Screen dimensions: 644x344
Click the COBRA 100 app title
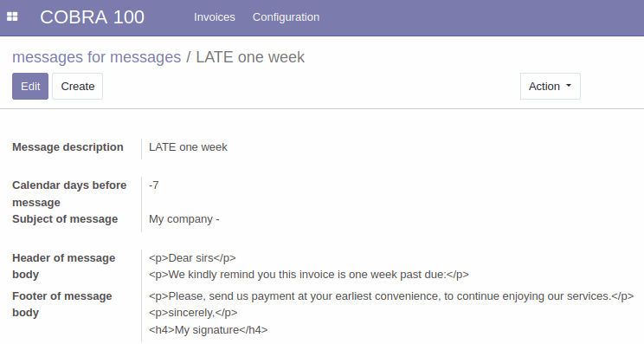[92, 17]
